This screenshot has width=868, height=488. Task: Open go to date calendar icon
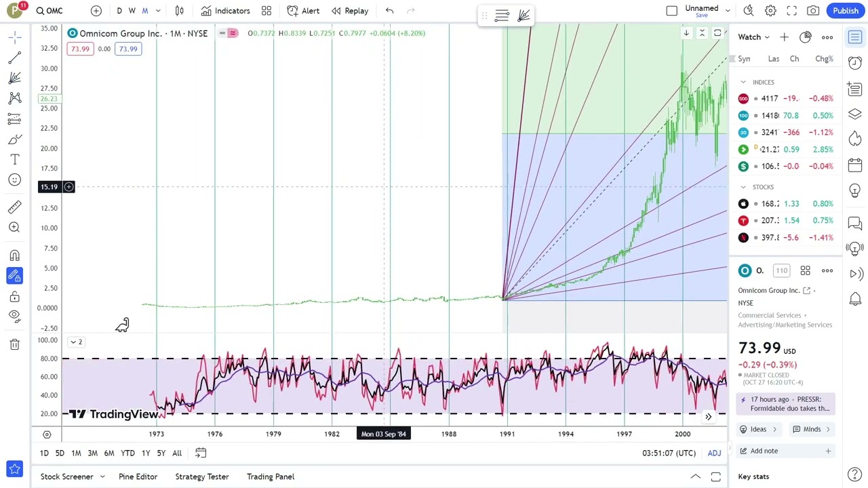[x=201, y=453]
